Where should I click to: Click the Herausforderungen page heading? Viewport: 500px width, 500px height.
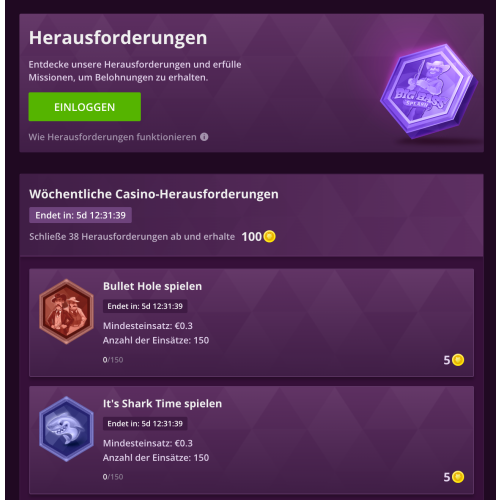pos(118,38)
